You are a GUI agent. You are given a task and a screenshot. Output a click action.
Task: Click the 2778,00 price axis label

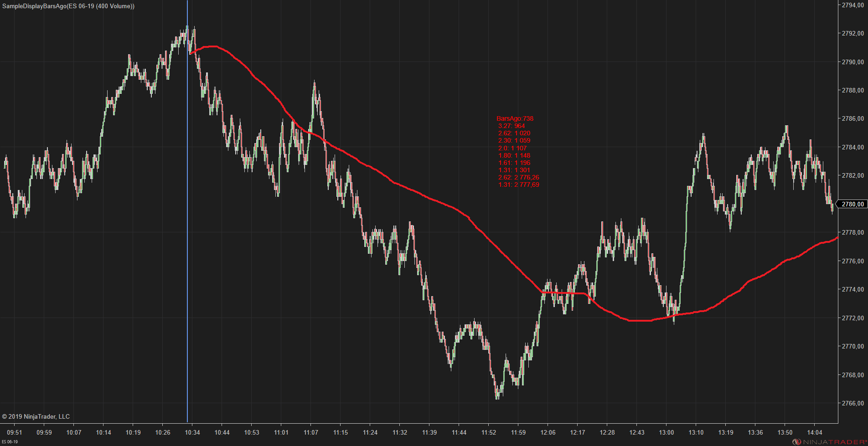pyautogui.click(x=852, y=232)
